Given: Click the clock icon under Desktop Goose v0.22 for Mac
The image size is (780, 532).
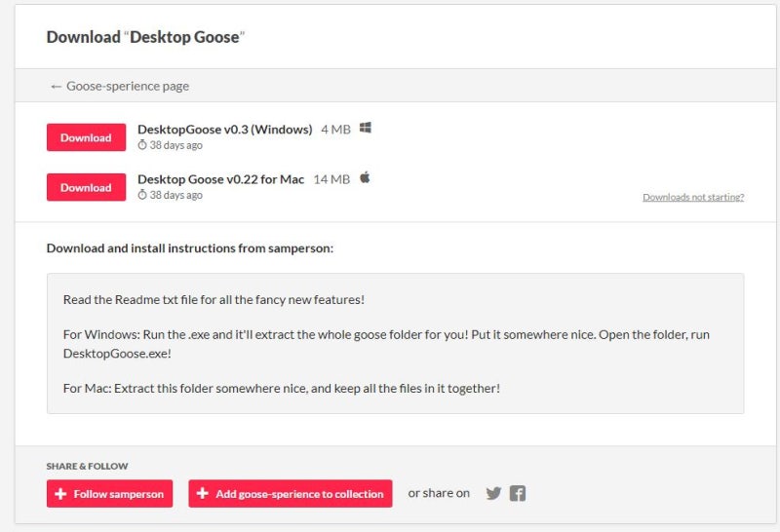Looking at the screenshot, I should [x=142, y=195].
